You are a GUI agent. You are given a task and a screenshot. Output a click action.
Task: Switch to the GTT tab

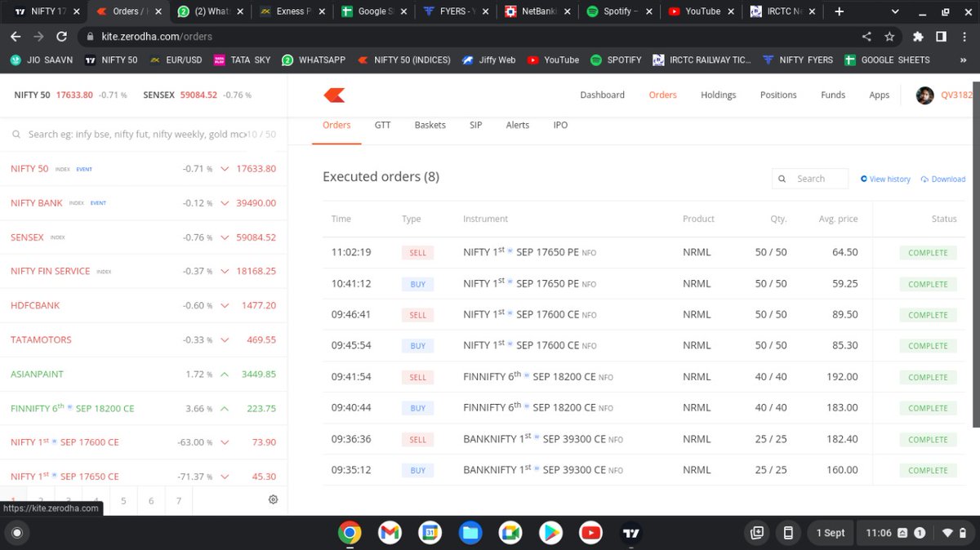383,125
